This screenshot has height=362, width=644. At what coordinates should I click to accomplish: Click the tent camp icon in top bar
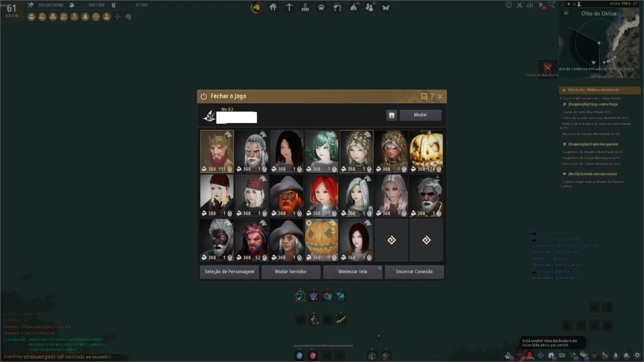[354, 7]
